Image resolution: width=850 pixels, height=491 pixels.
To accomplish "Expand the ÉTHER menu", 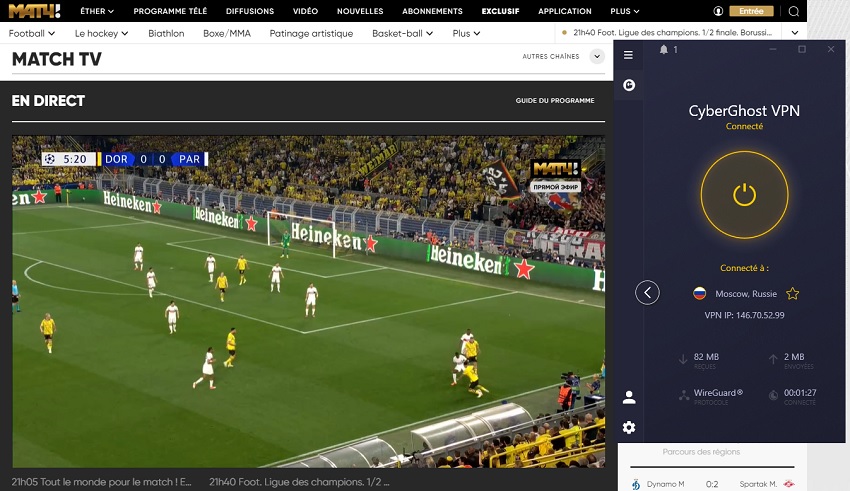I will 97,11.
